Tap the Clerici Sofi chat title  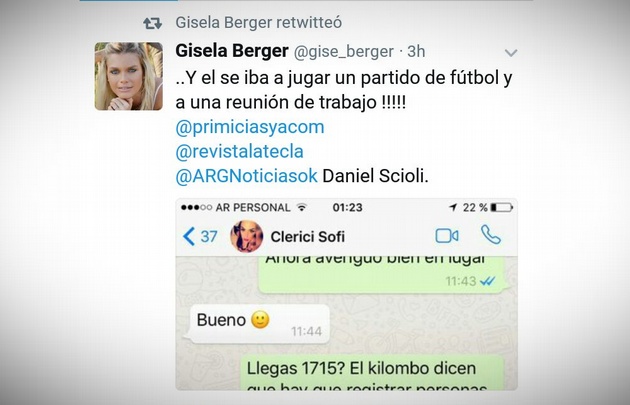[307, 237]
